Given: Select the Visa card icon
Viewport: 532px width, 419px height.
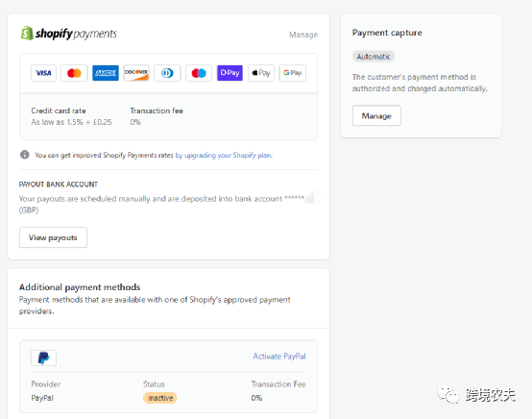Looking at the screenshot, I should point(43,73).
